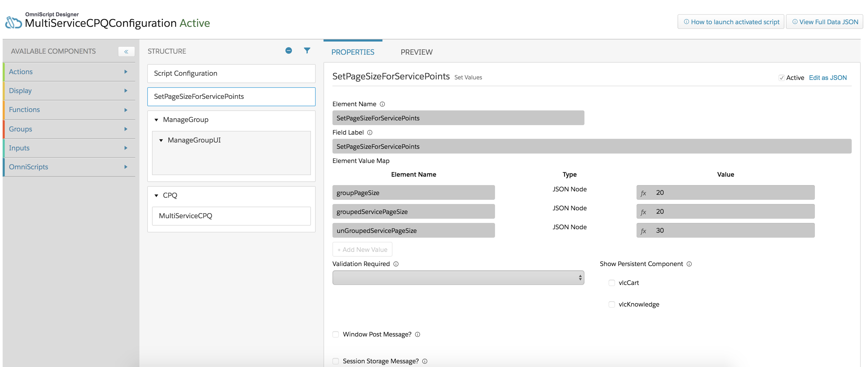Click the info icon next to Element Name
The image size is (868, 367).
click(x=382, y=104)
